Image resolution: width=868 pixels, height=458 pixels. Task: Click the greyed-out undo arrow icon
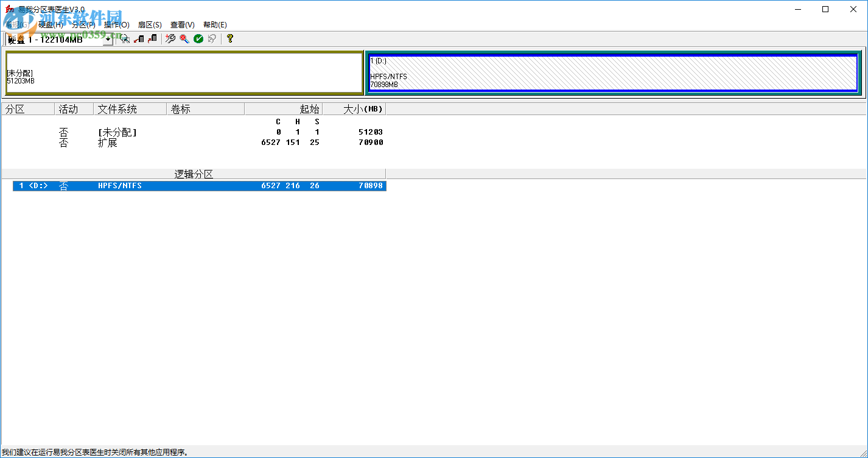212,38
